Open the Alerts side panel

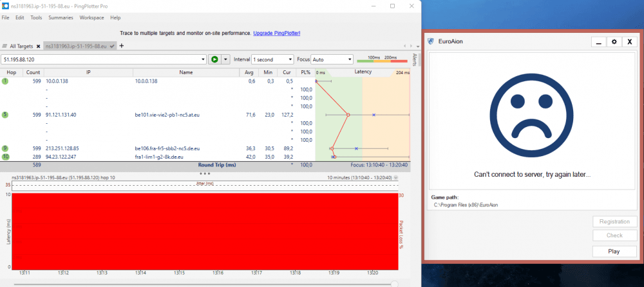pos(415,61)
